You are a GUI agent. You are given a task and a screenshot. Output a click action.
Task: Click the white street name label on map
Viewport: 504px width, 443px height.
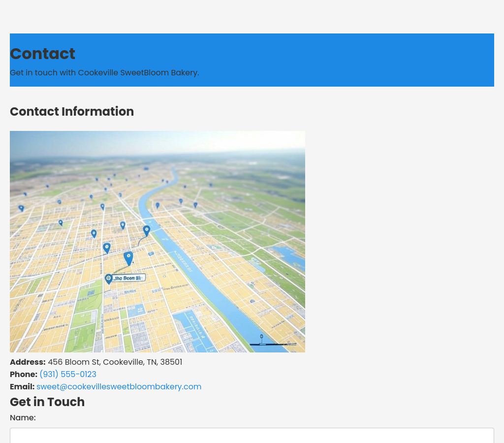point(129,278)
